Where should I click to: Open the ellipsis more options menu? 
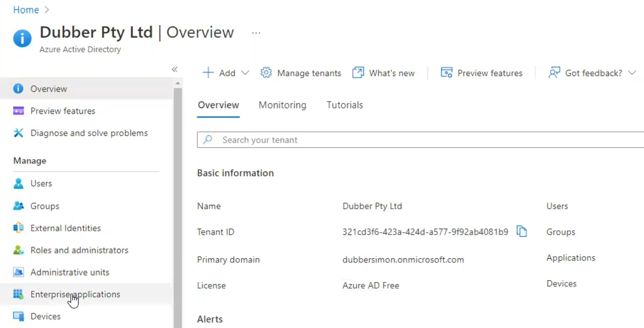coord(256,33)
